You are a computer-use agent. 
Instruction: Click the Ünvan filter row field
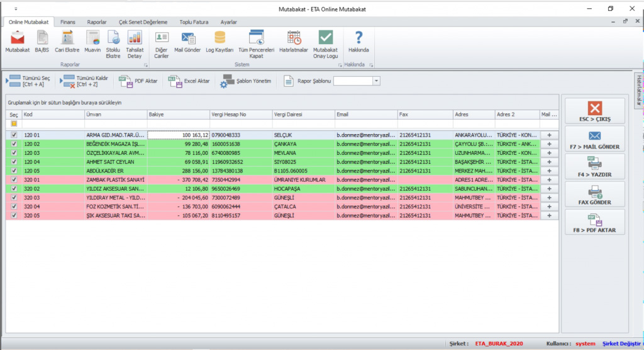tap(116, 124)
